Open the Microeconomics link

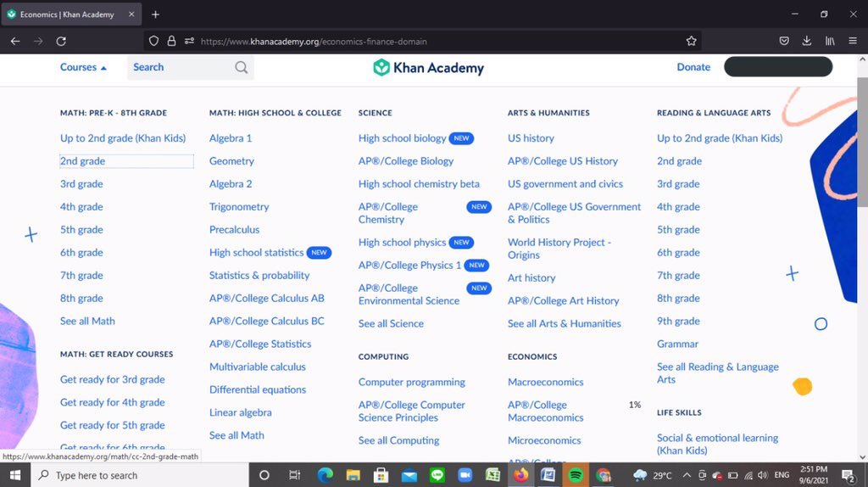544,440
